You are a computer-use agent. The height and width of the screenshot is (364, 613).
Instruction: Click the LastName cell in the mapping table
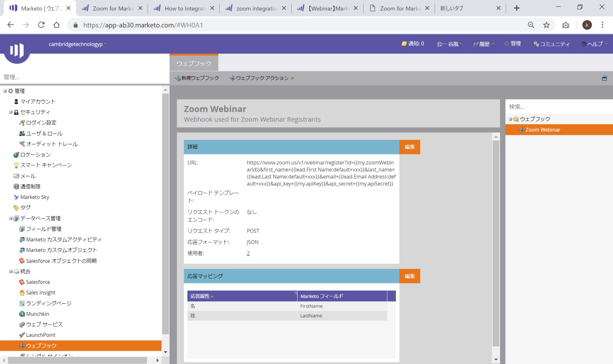[x=342, y=316]
